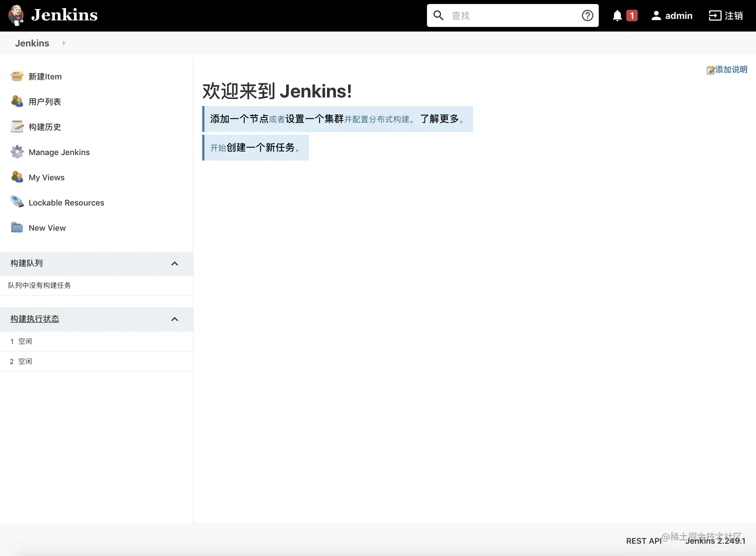This screenshot has height=556, width=756.
Task: Open My Views menu entry
Action: (x=46, y=177)
